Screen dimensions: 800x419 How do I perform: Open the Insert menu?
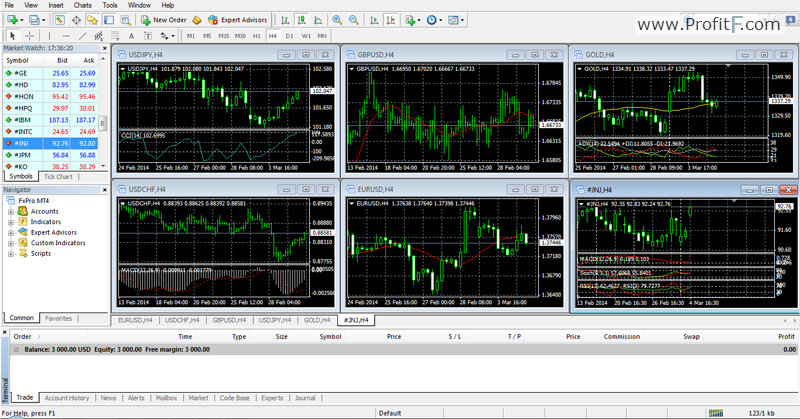pos(56,5)
